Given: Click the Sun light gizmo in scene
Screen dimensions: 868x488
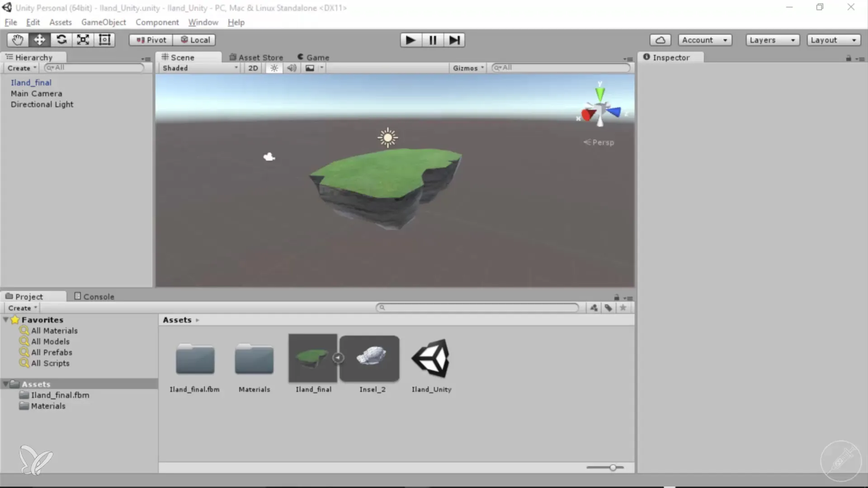Looking at the screenshot, I should [x=387, y=138].
